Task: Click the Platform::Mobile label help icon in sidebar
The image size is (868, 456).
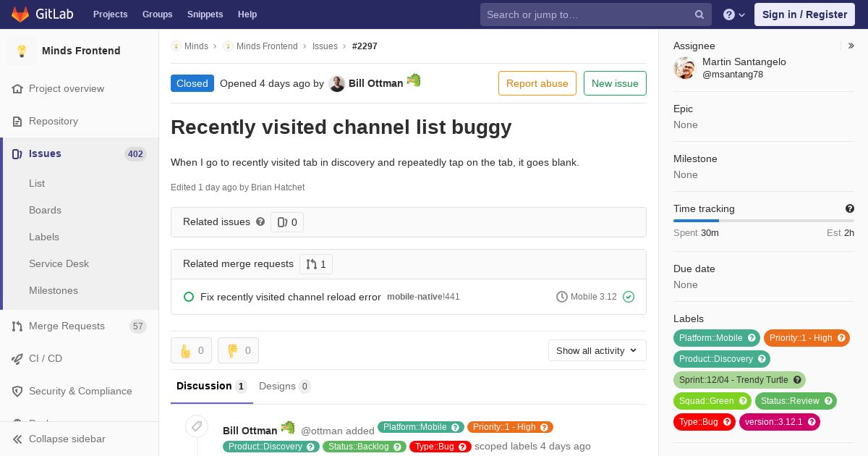Action: 752,338
